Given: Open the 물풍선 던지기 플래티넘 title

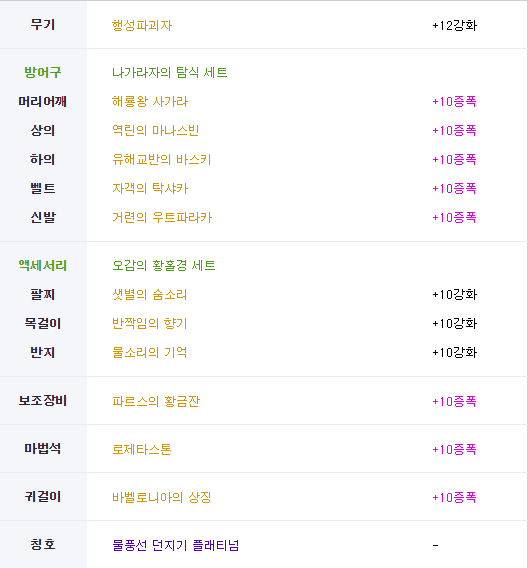Looking at the screenshot, I should [176, 545].
